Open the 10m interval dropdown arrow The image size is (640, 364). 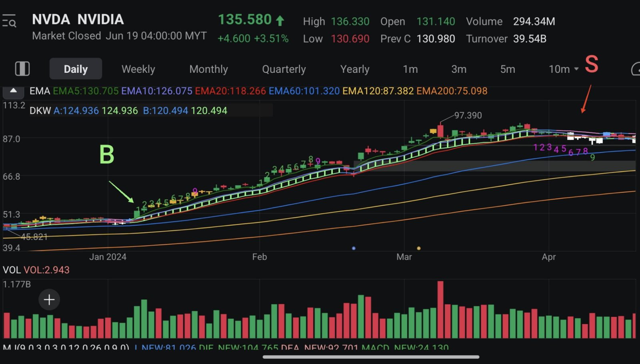tap(576, 69)
